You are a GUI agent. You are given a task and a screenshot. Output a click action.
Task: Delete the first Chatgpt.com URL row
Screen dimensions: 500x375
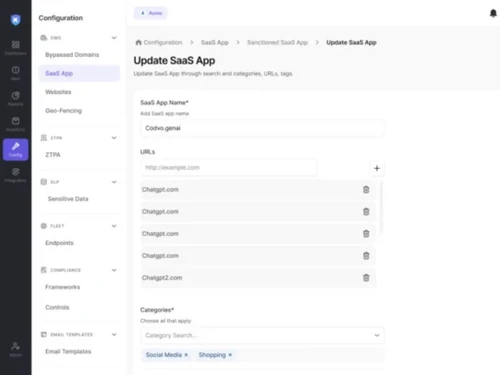pos(366,189)
